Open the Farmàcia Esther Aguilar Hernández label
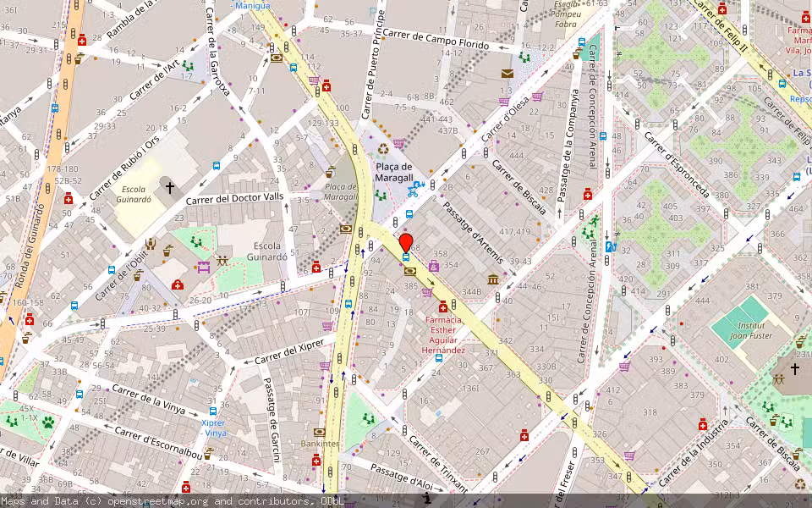 [x=444, y=337]
